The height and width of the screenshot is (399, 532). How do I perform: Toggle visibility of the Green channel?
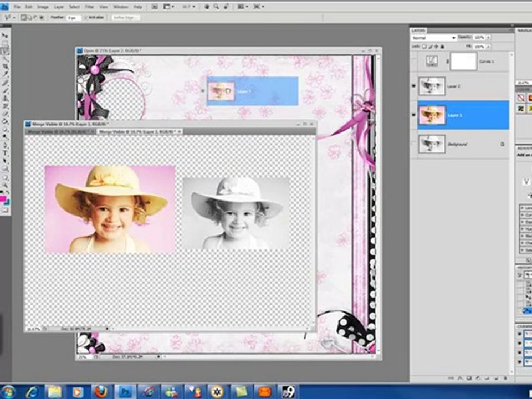(x=519, y=353)
